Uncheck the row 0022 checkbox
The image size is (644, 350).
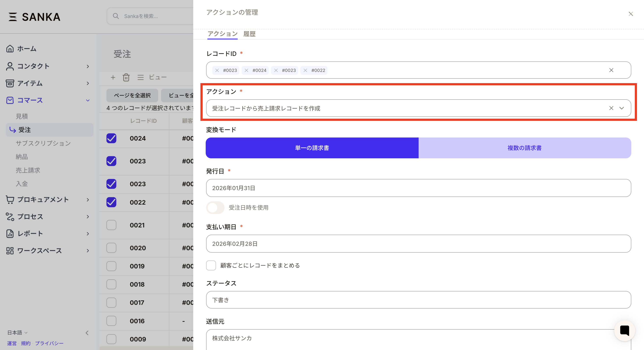(111, 202)
